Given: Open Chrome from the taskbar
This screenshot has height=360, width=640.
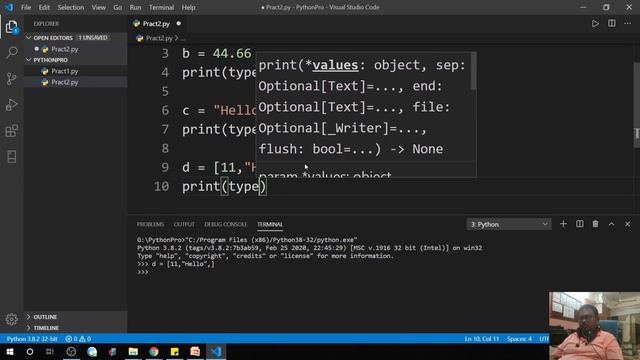Looking at the screenshot, I should 154,351.
